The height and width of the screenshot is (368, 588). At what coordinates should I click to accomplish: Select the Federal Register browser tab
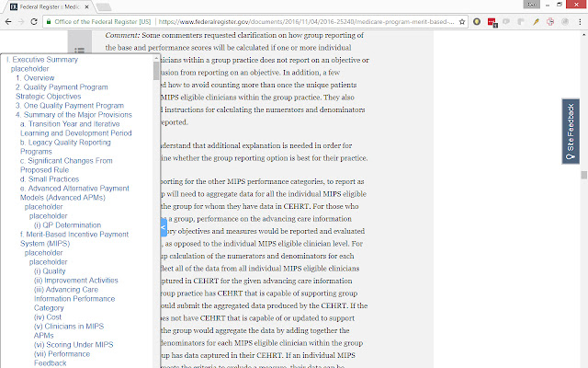pyautogui.click(x=50, y=6)
